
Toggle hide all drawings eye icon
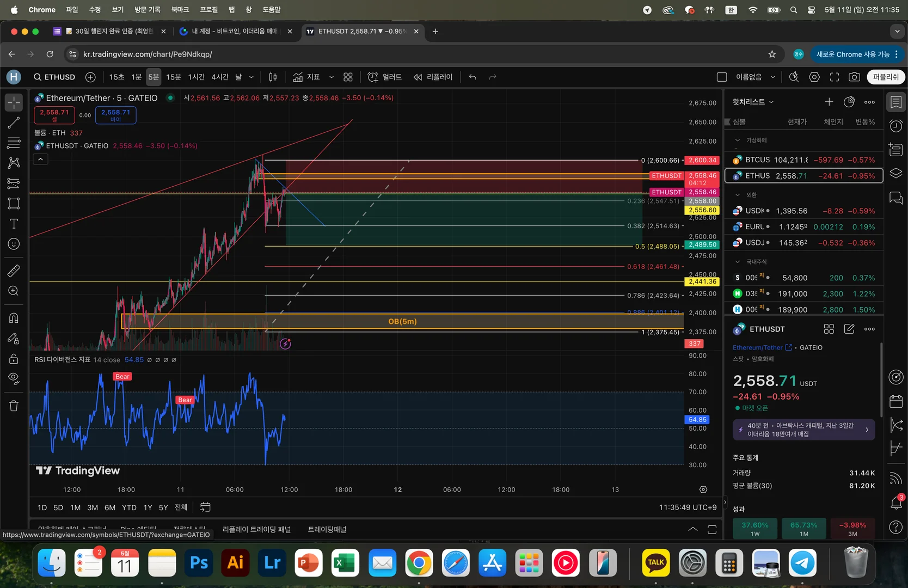pos(14,378)
